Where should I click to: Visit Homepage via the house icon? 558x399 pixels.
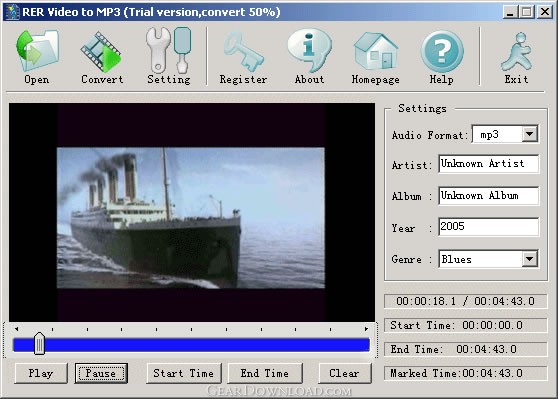point(376,51)
